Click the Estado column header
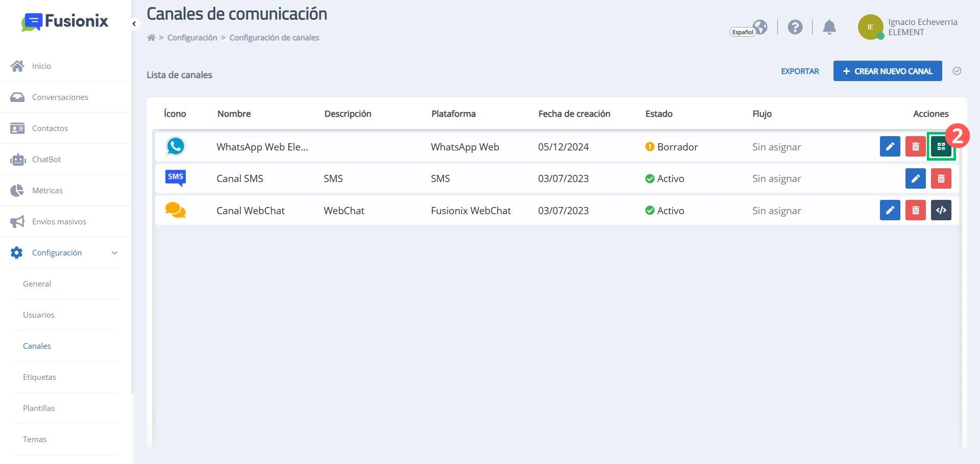 (x=659, y=114)
